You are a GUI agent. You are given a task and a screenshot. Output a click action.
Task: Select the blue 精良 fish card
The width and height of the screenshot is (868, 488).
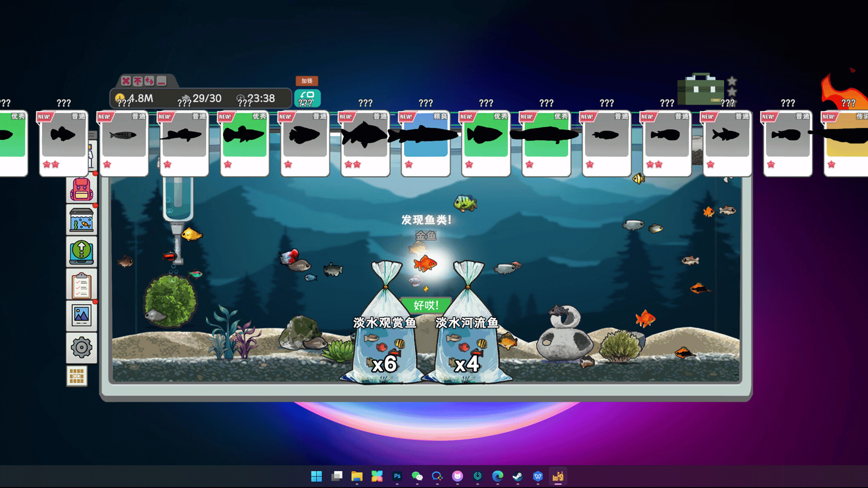click(425, 142)
